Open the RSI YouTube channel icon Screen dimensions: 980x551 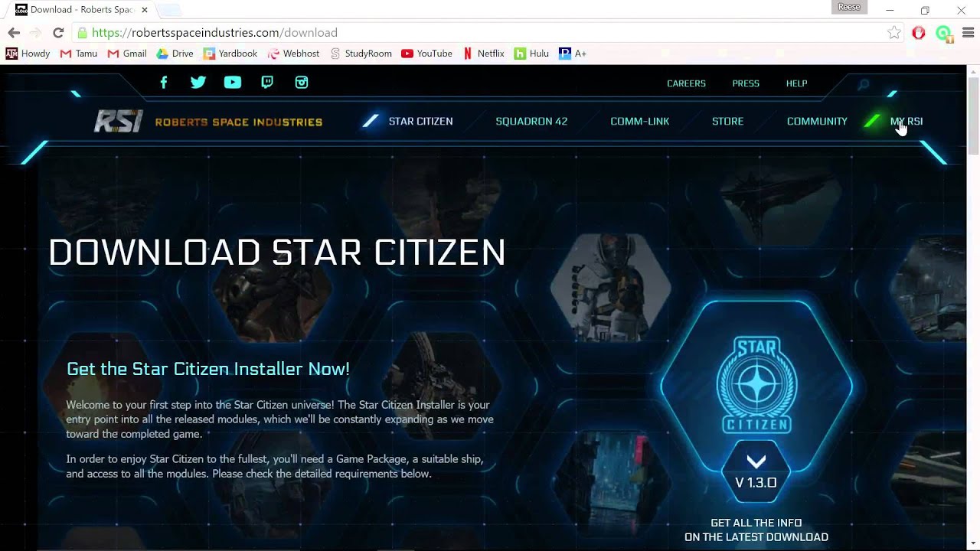coord(233,83)
